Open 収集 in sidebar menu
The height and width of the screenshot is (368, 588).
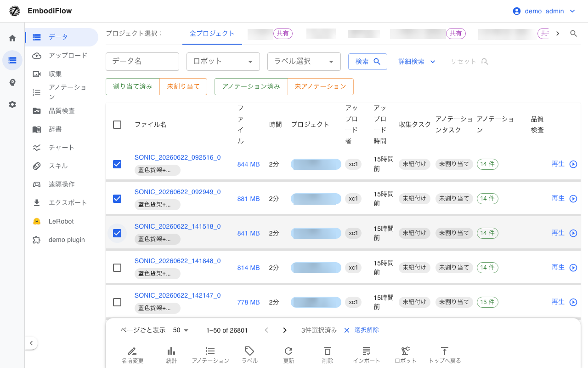(x=62, y=74)
